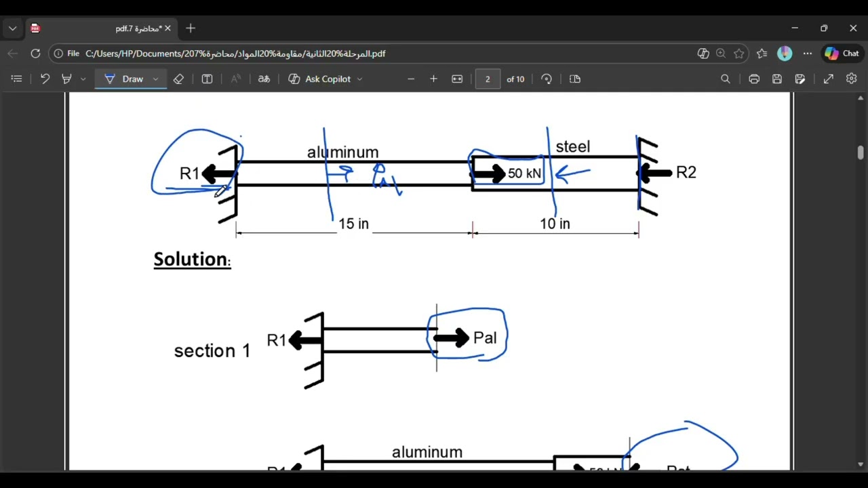Screen dimensions: 868x488
Task: Click the Read aloud icon
Action: (236, 79)
